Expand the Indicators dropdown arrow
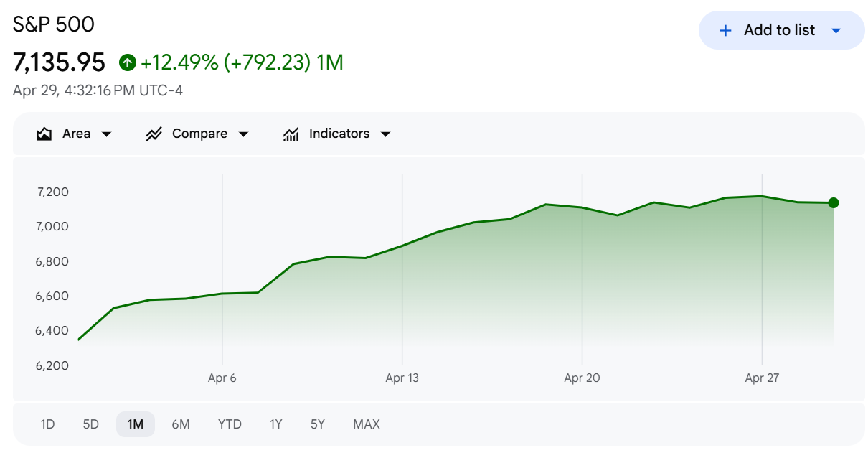The height and width of the screenshot is (453, 868). coord(385,134)
